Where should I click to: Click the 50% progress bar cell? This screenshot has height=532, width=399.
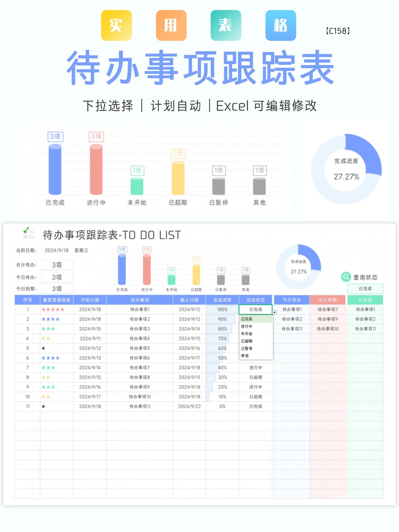[222, 358]
